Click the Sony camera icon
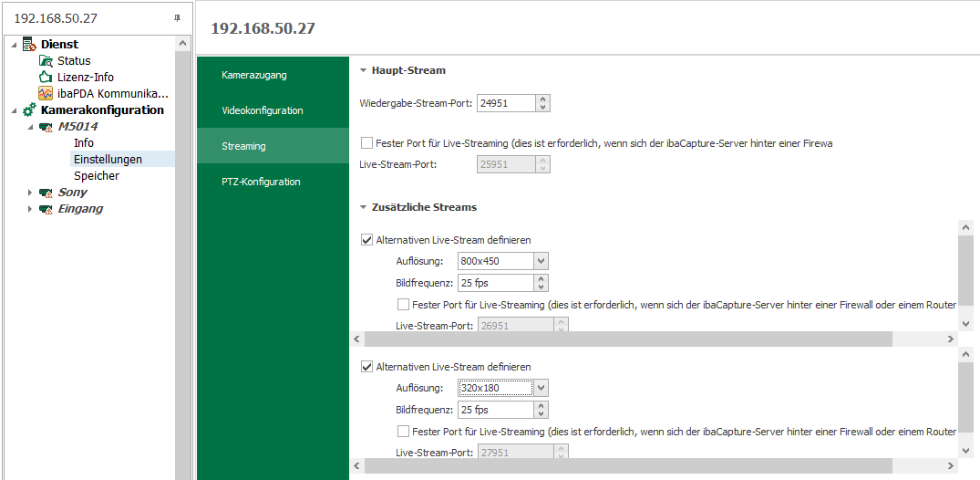Screen dimensions: 980x480 46,193
